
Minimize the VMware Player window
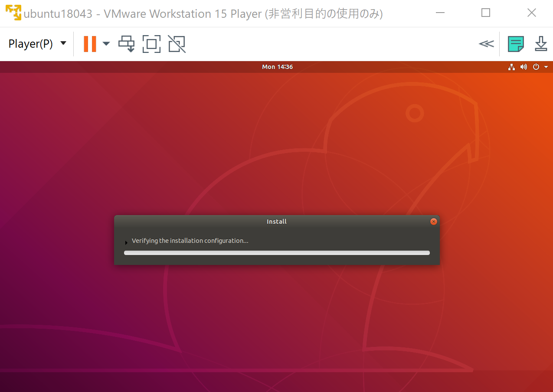click(x=440, y=13)
